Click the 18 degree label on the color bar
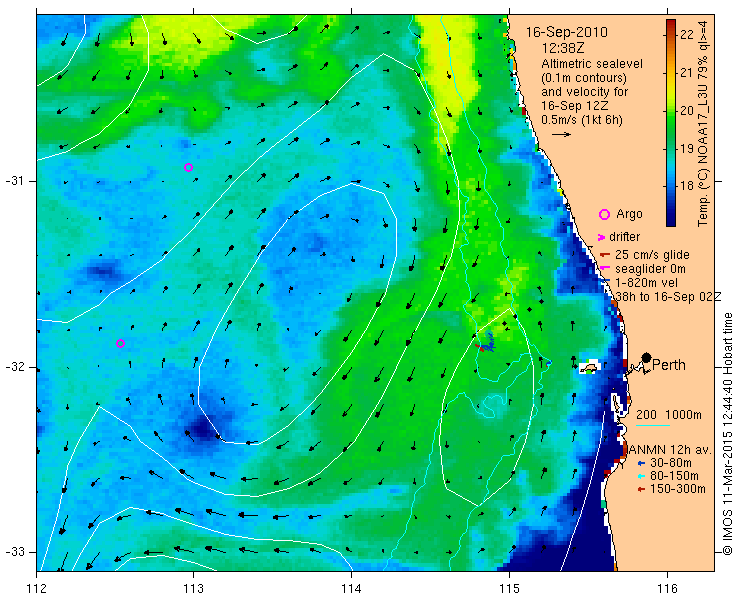Viewport: 740px width, 600px height. [687, 186]
